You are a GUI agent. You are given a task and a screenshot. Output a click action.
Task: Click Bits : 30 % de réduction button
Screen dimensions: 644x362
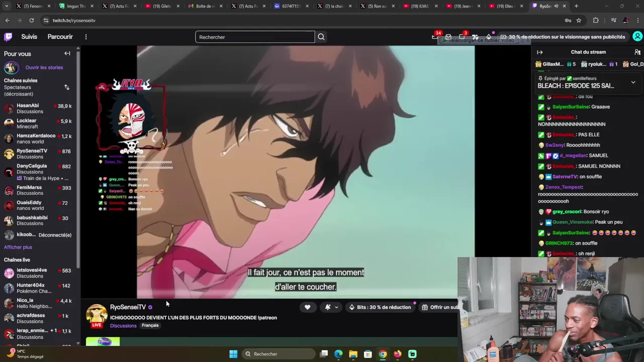click(x=380, y=307)
